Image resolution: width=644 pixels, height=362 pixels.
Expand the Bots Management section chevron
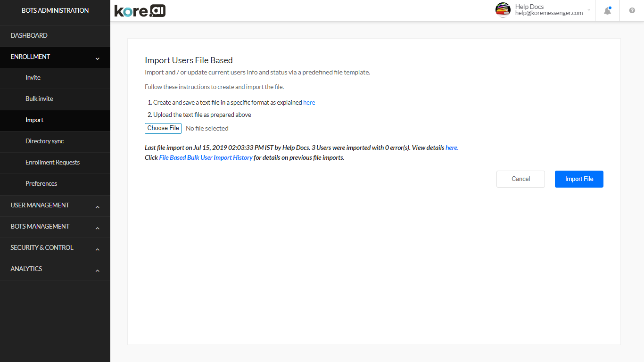tap(98, 228)
